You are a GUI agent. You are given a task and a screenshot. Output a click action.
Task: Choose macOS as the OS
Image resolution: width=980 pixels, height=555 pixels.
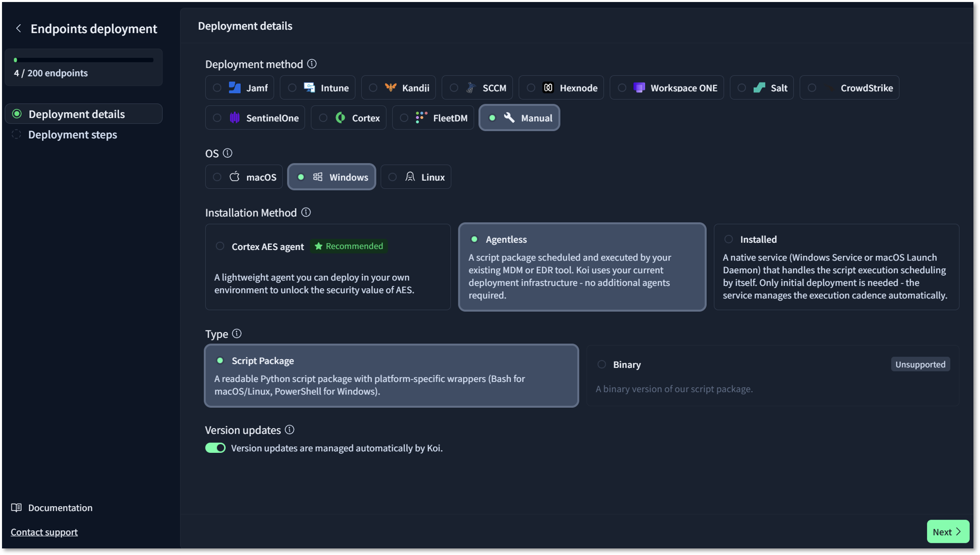pyautogui.click(x=244, y=177)
